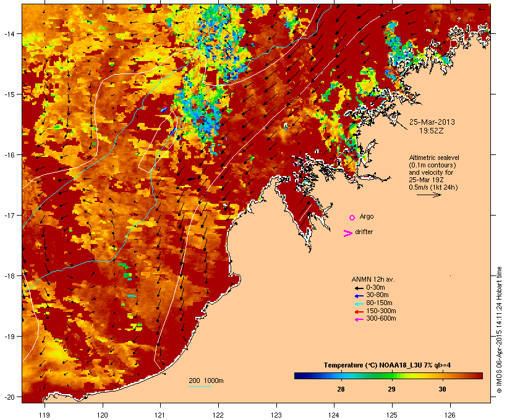This screenshot has width=507, height=420.
Task: Click the cyan 200m isobath legend line
Action: point(200,386)
